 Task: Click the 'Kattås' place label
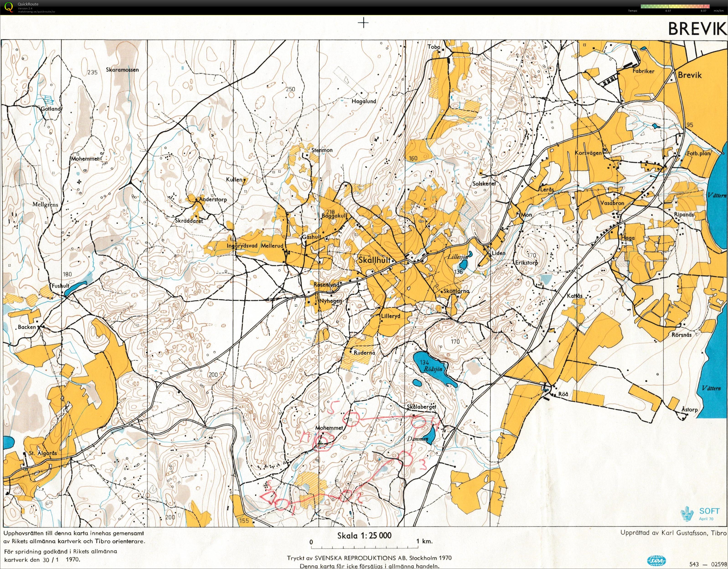click(x=575, y=296)
